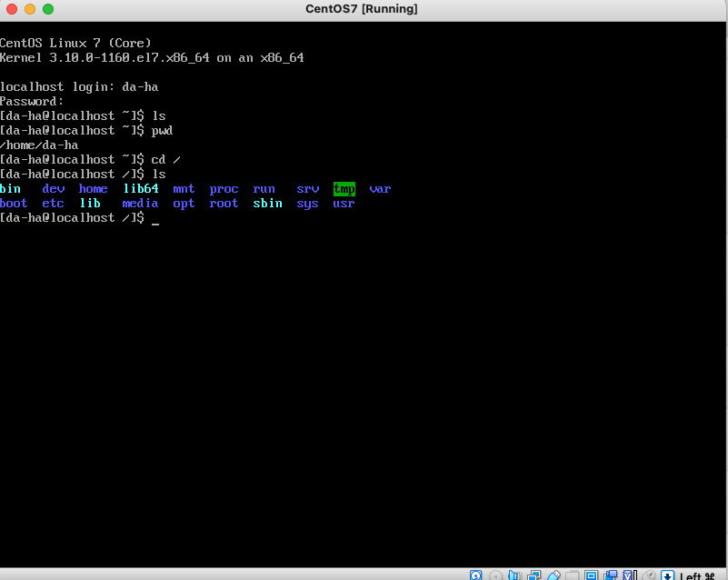728x580 pixels.
Task: Minimize the CentOS7 VM window with the yellow button
Action: coord(30,9)
